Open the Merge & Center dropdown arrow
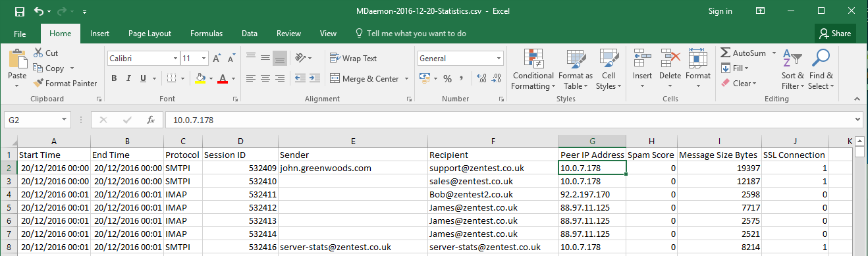The image size is (868, 256). point(406,79)
